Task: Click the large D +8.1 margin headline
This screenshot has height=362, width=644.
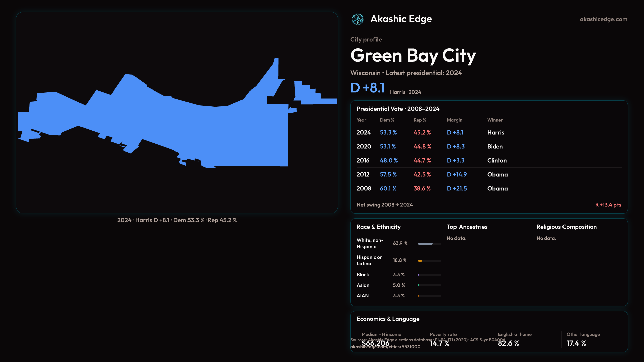Action: pos(367,88)
